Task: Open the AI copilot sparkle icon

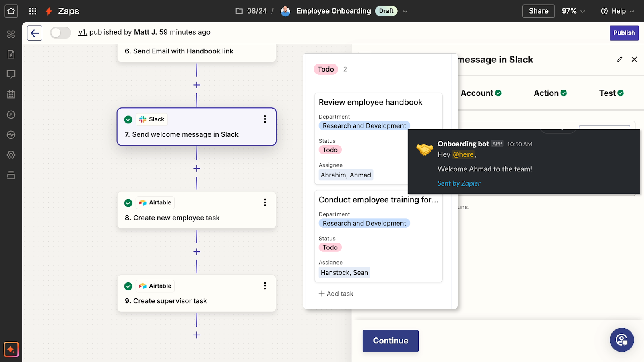Action: point(11,350)
